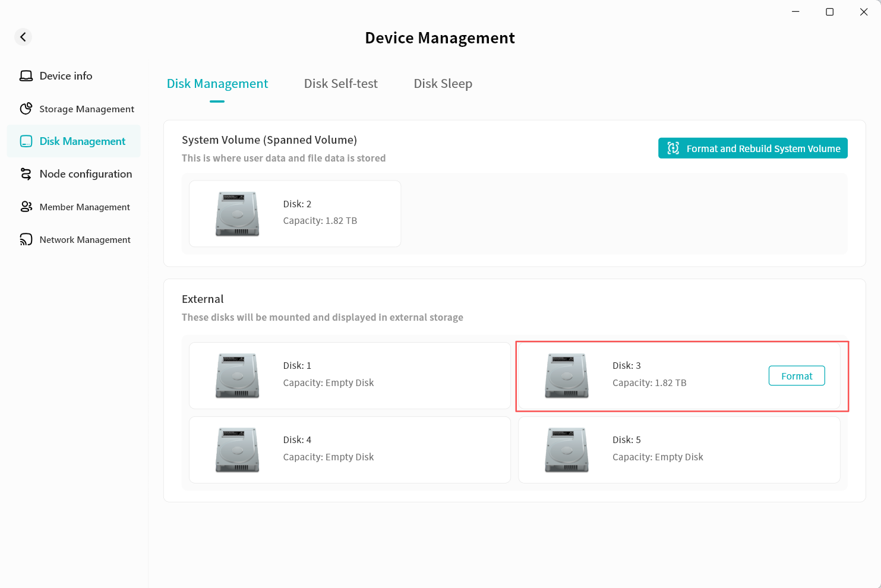Click the Storage Management pie chart icon
881x588 pixels.
click(26, 109)
